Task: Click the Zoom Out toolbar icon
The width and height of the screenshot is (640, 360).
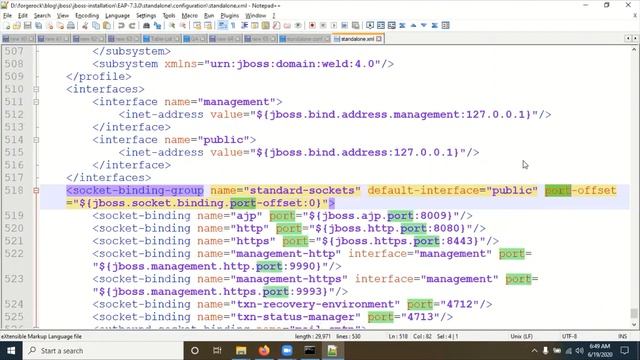Action: (x=183, y=25)
